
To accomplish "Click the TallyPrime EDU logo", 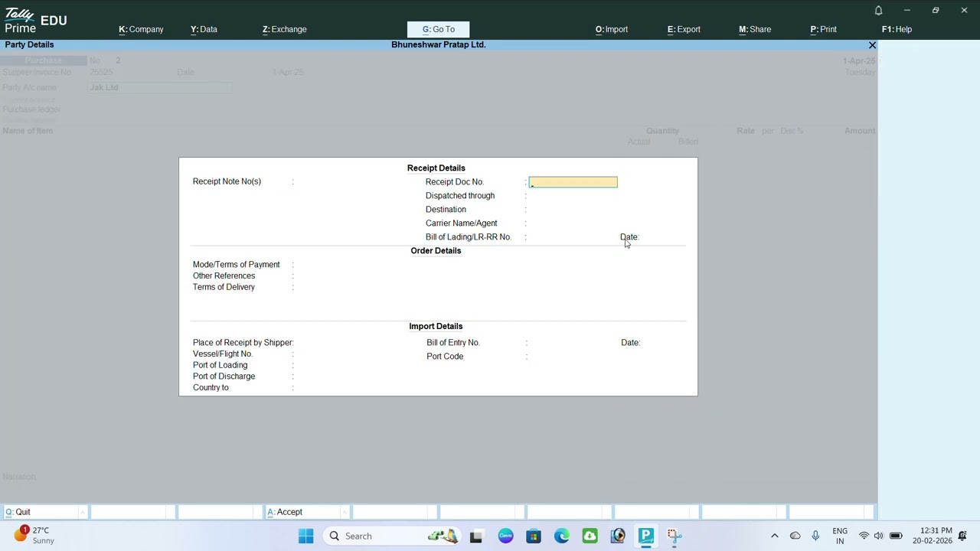I will pos(36,21).
